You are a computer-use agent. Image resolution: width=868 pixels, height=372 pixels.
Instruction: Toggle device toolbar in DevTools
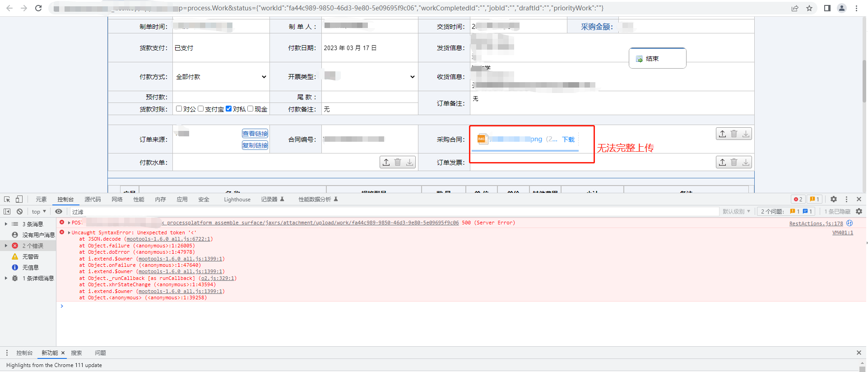19,199
